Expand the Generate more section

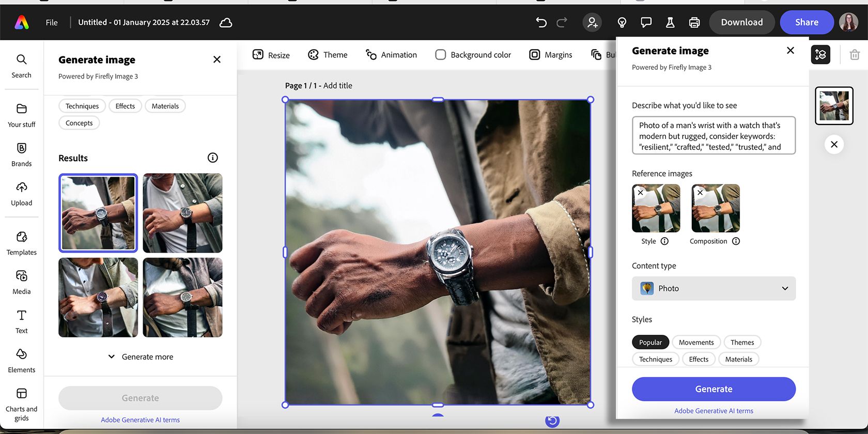click(141, 357)
